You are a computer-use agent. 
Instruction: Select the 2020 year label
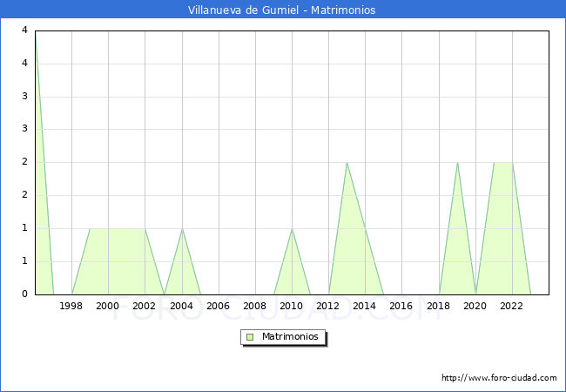pyautogui.click(x=475, y=306)
